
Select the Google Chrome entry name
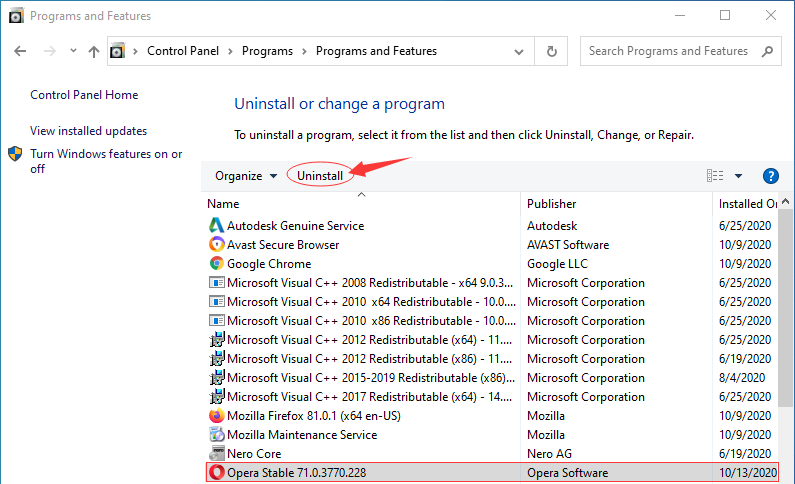click(x=269, y=264)
